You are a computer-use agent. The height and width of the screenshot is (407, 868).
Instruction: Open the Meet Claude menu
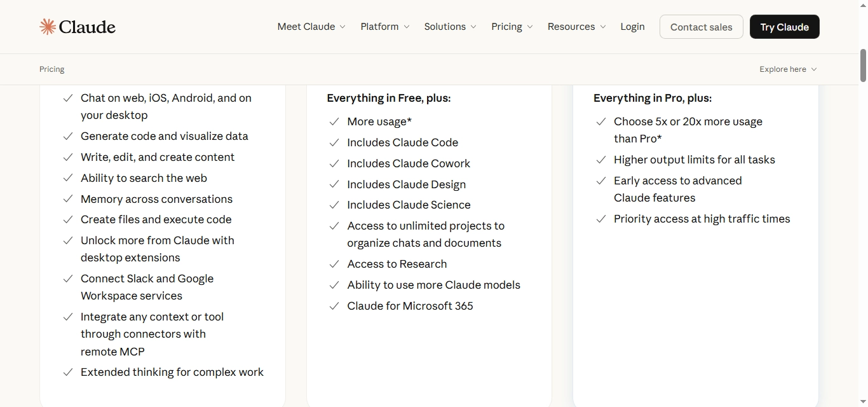(x=311, y=27)
